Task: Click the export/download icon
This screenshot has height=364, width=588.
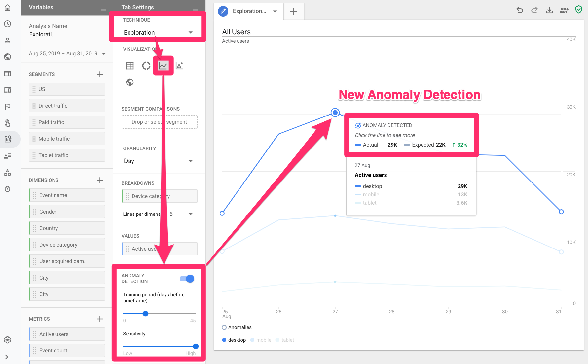Action: (549, 10)
